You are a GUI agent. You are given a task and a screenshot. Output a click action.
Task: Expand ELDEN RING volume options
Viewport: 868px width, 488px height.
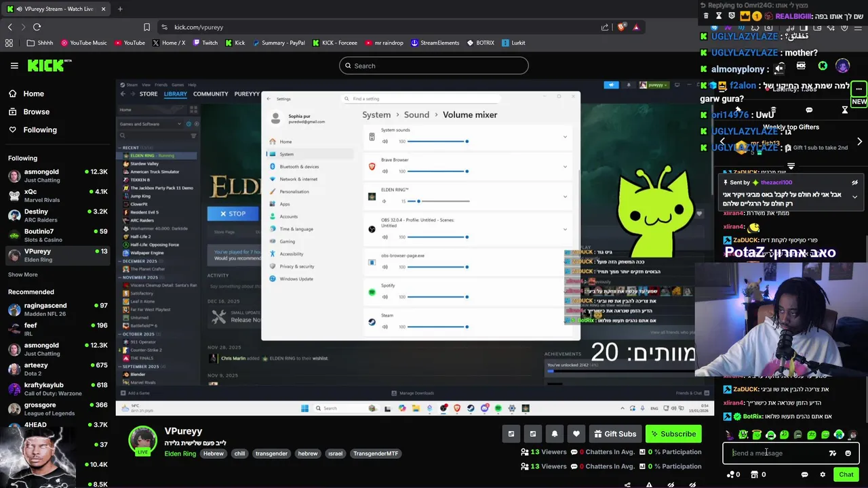(565, 197)
